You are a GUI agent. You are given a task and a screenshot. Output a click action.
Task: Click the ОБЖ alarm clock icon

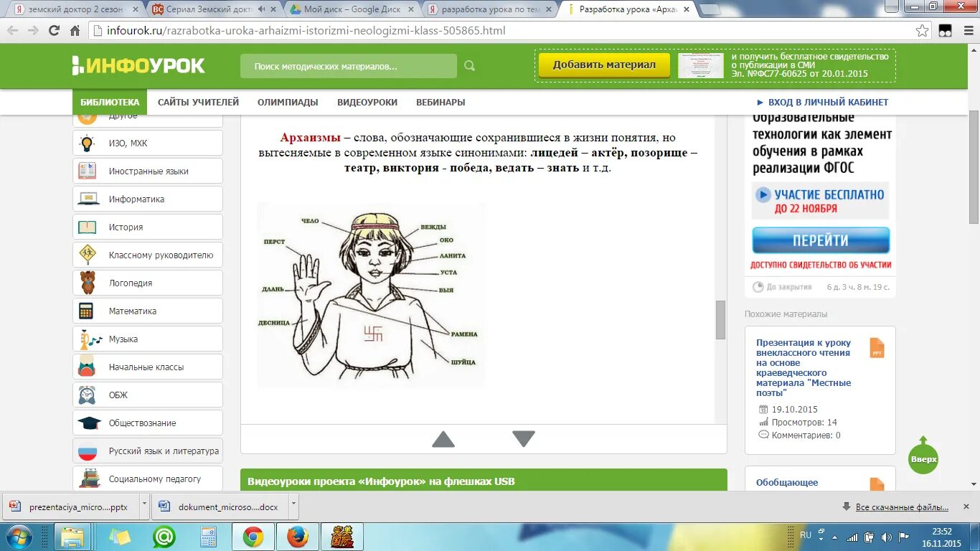click(87, 395)
